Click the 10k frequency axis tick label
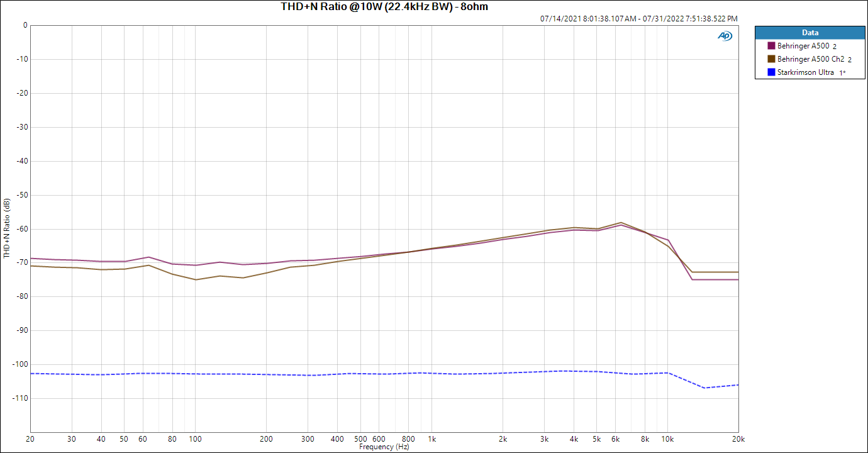The height and width of the screenshot is (453, 868). click(x=668, y=439)
